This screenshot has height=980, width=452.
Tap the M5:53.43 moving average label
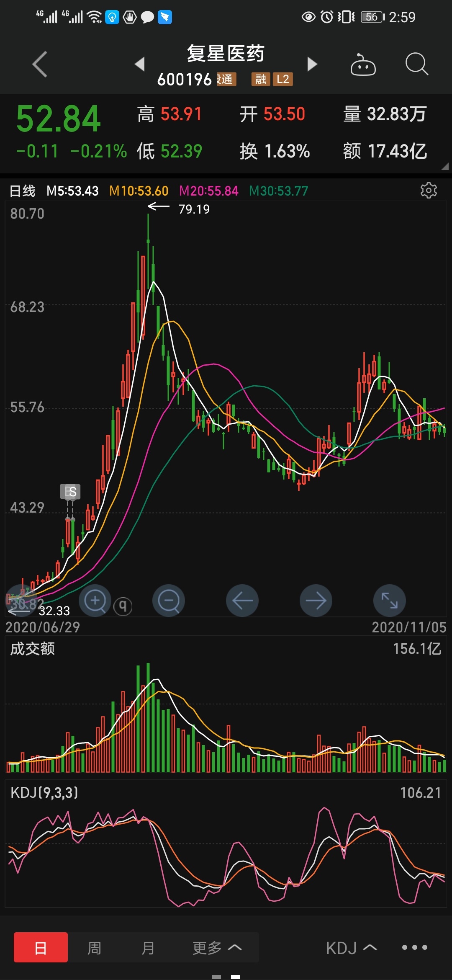tap(72, 191)
